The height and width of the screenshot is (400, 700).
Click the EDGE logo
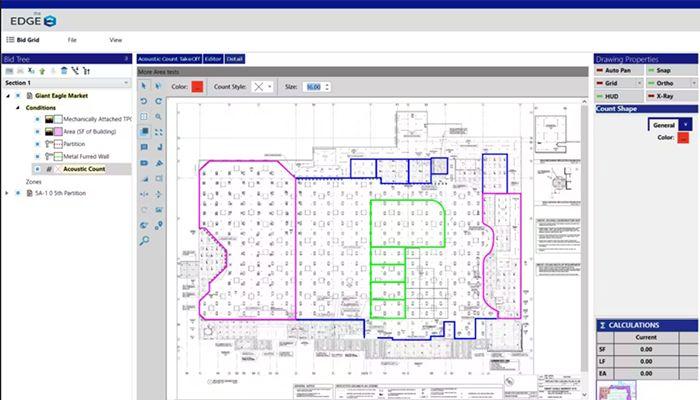33,21
